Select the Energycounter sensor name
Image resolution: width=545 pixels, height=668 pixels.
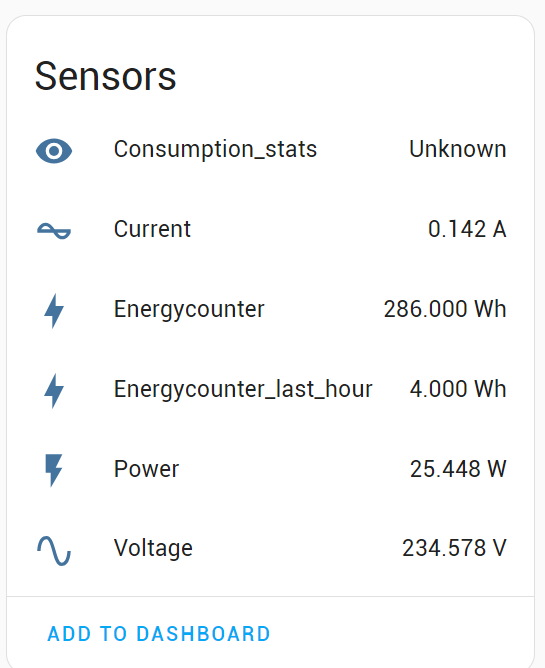pyautogui.click(x=189, y=310)
